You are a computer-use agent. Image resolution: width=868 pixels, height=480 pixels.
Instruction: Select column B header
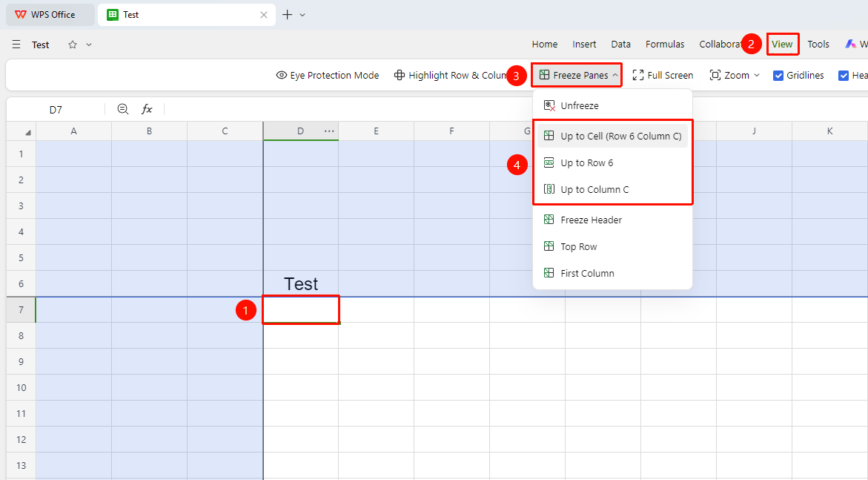(149, 131)
